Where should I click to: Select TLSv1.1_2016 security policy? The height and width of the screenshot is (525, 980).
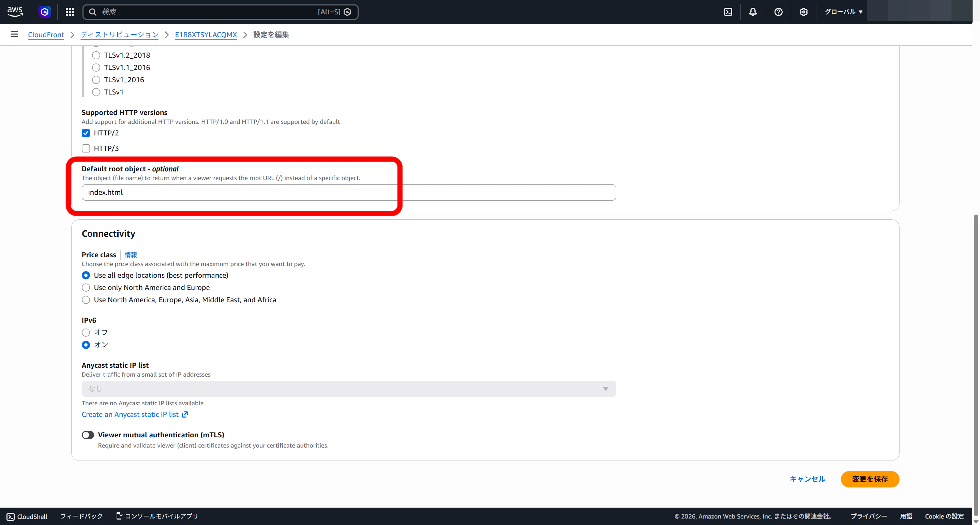96,68
